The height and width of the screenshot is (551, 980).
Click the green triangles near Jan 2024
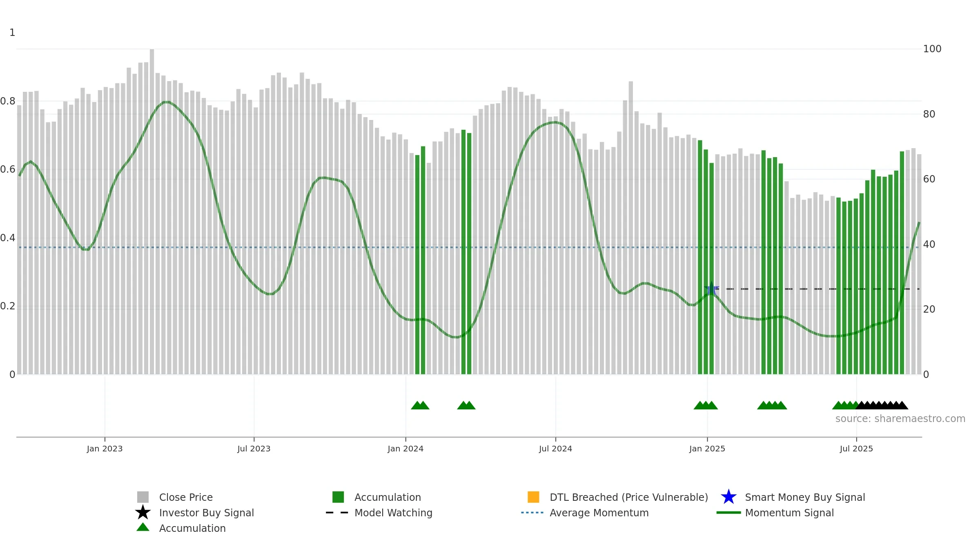click(420, 405)
